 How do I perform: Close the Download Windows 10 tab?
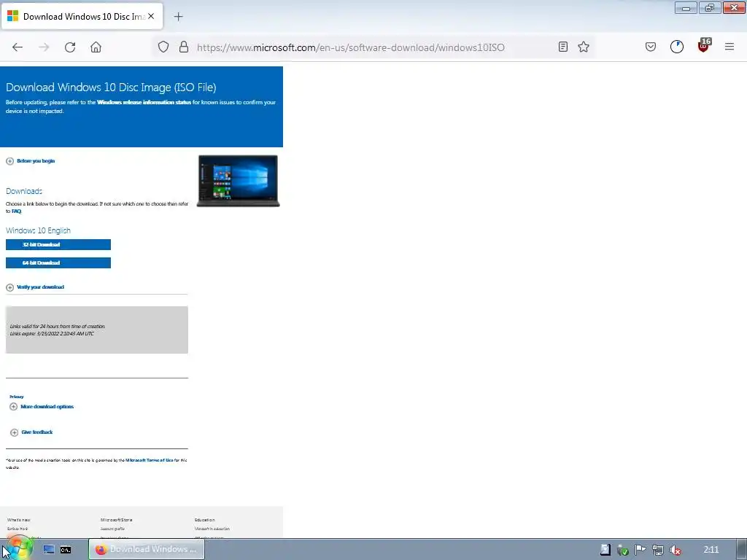click(x=151, y=16)
